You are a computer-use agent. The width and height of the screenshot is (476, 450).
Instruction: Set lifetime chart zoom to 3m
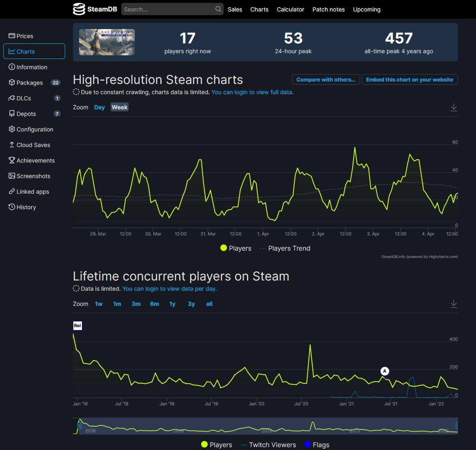tap(136, 304)
